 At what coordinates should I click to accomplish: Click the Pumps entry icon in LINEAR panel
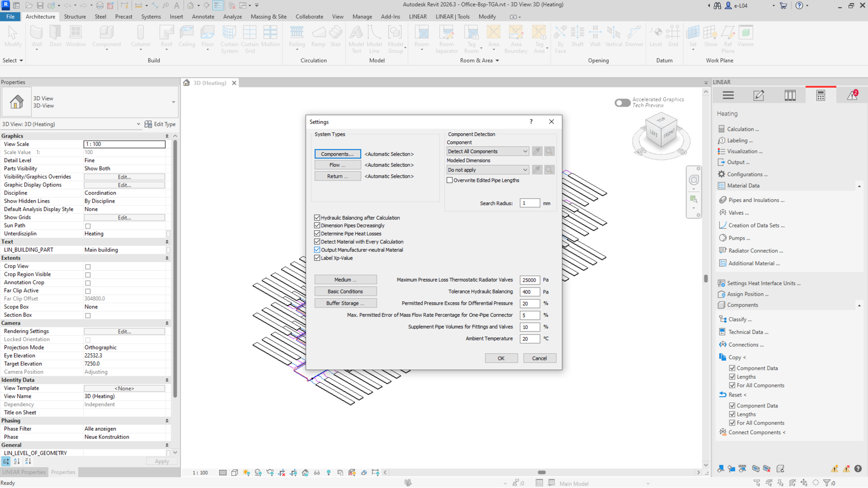(x=723, y=238)
